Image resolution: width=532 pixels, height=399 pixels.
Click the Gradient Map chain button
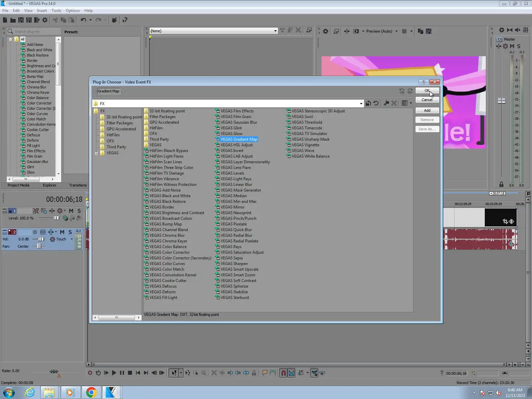[108, 91]
